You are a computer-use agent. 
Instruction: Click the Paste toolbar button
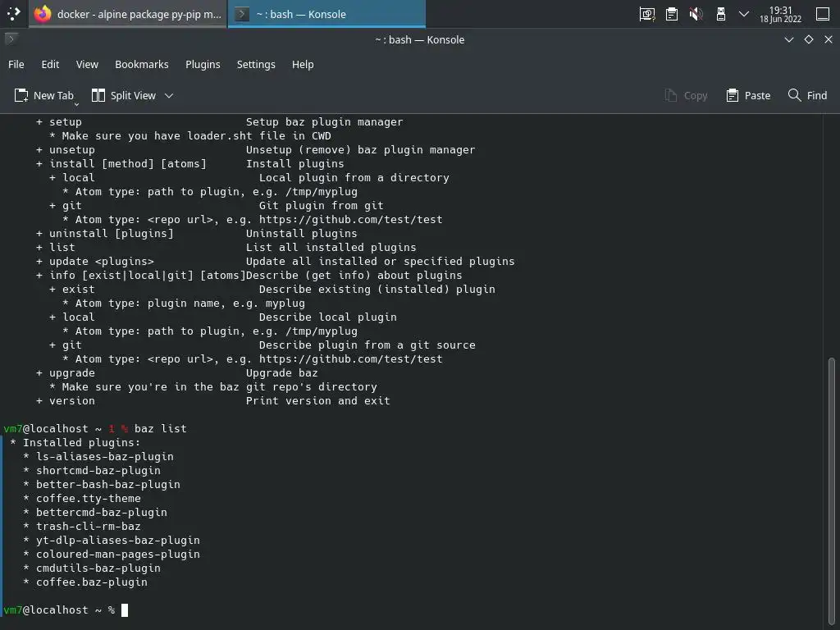tap(748, 95)
